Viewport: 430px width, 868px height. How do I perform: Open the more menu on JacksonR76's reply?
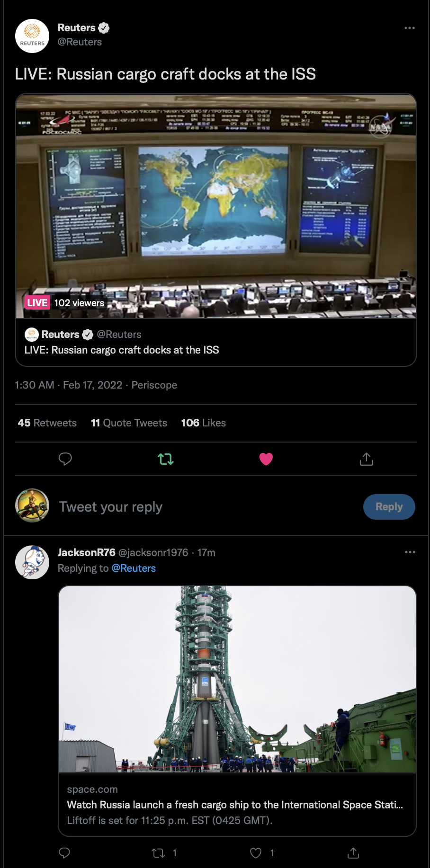(410, 552)
